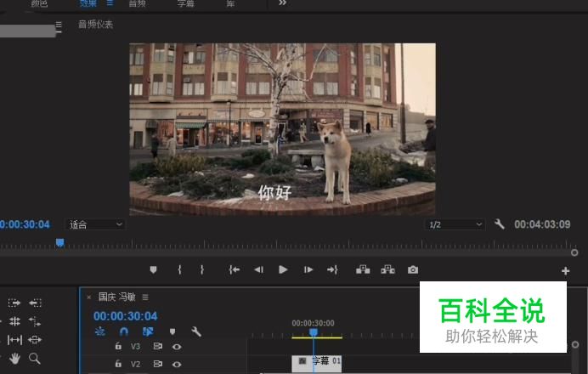The width and height of the screenshot is (588, 374).
Task: Click the timeline vertical scroll handle
Action: pos(575,344)
